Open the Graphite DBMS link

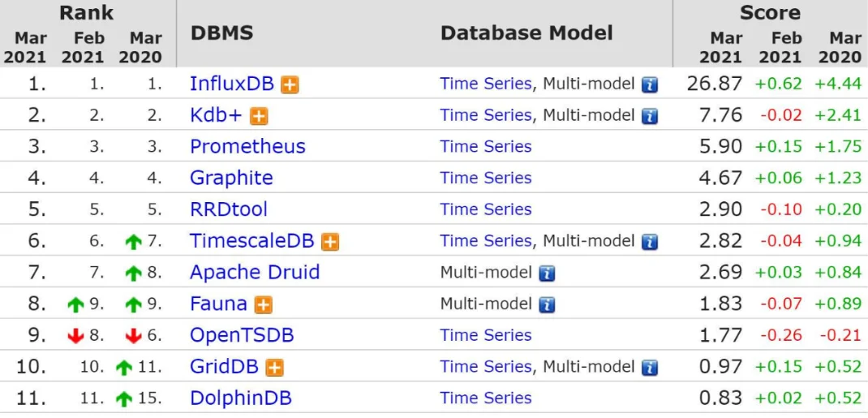pos(231,178)
